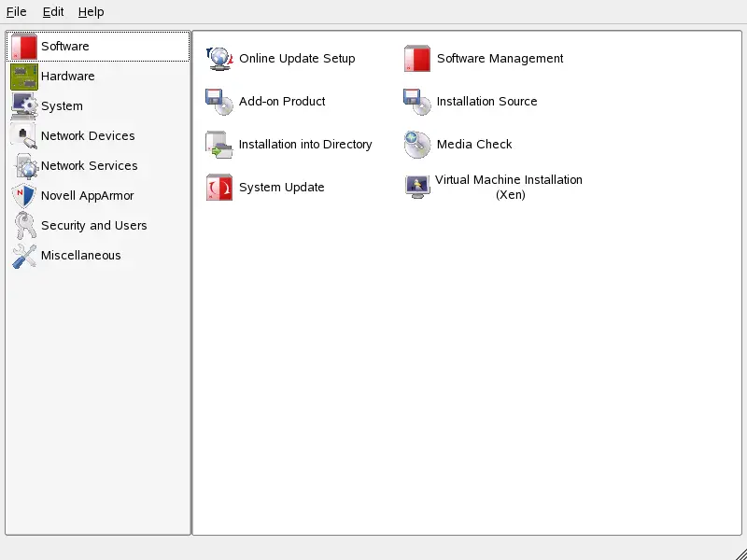
Task: Switch to the System category
Action: (x=62, y=106)
